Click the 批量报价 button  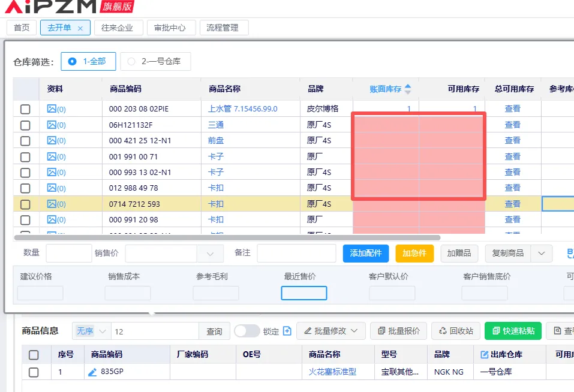coord(398,331)
